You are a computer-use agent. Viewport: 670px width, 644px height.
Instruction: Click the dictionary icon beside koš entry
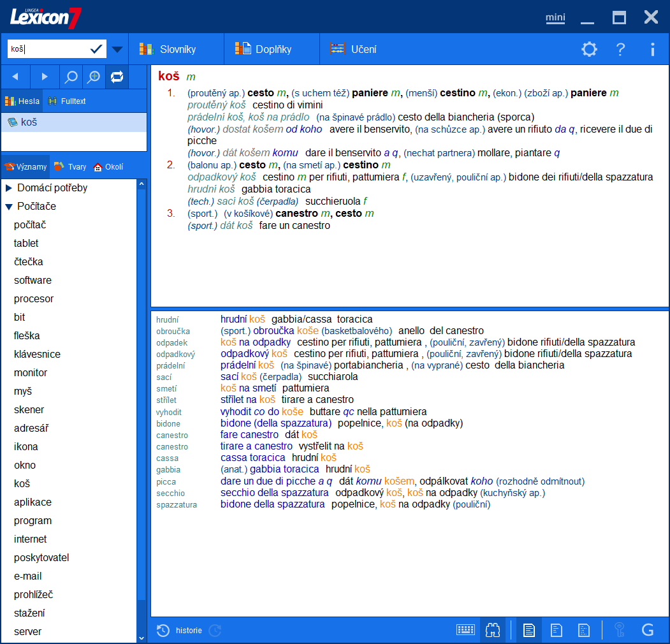(13, 122)
